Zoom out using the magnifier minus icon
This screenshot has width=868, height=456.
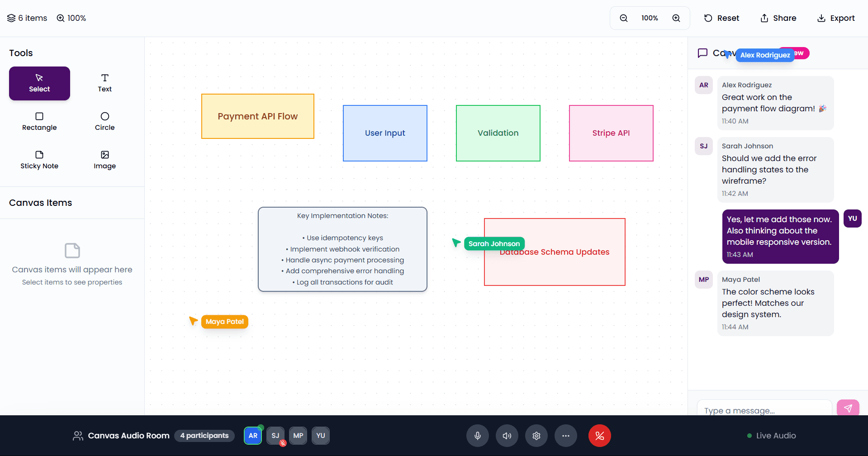623,18
